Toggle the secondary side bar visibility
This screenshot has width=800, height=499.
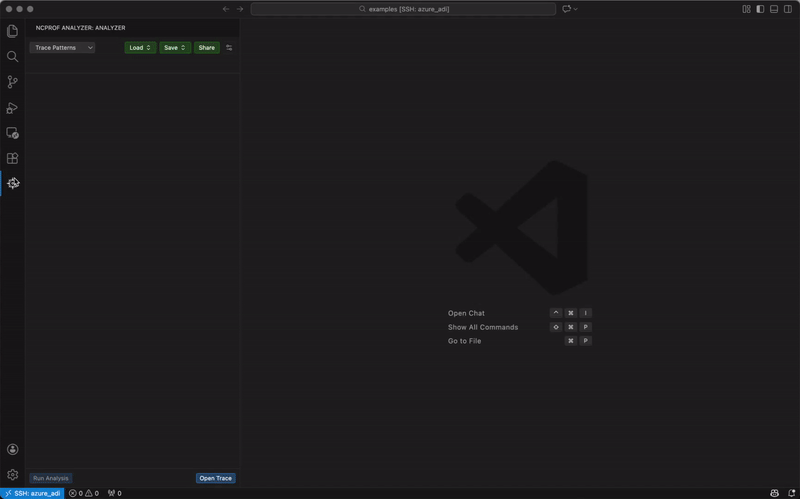coord(788,9)
